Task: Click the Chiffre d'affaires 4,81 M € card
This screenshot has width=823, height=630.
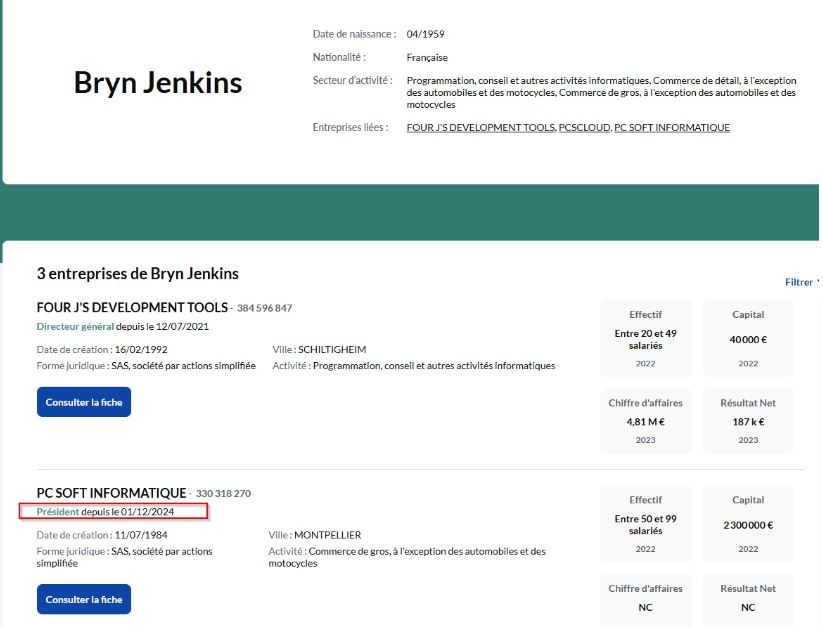Action: click(645, 421)
